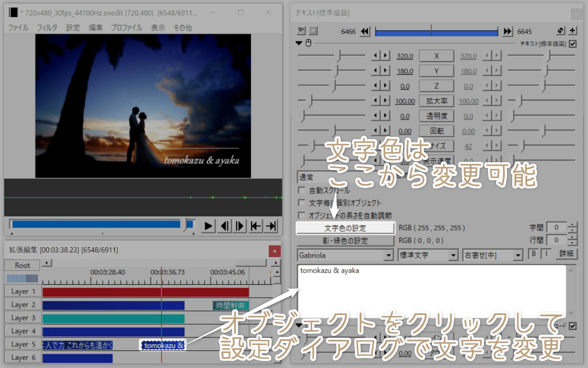588x368 pixels.
Task: Enable the 自動スクロール checkbox
Action: tap(300, 191)
